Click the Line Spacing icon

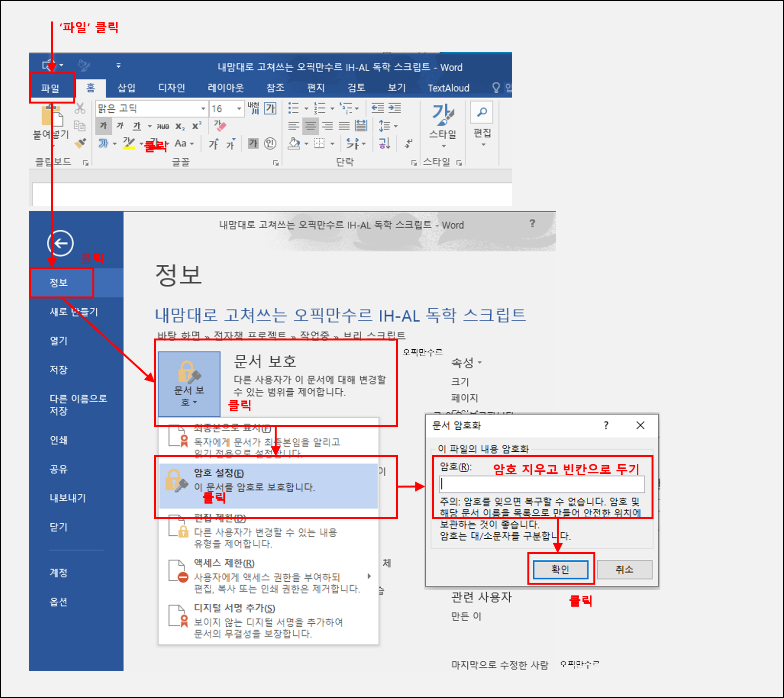(x=385, y=126)
